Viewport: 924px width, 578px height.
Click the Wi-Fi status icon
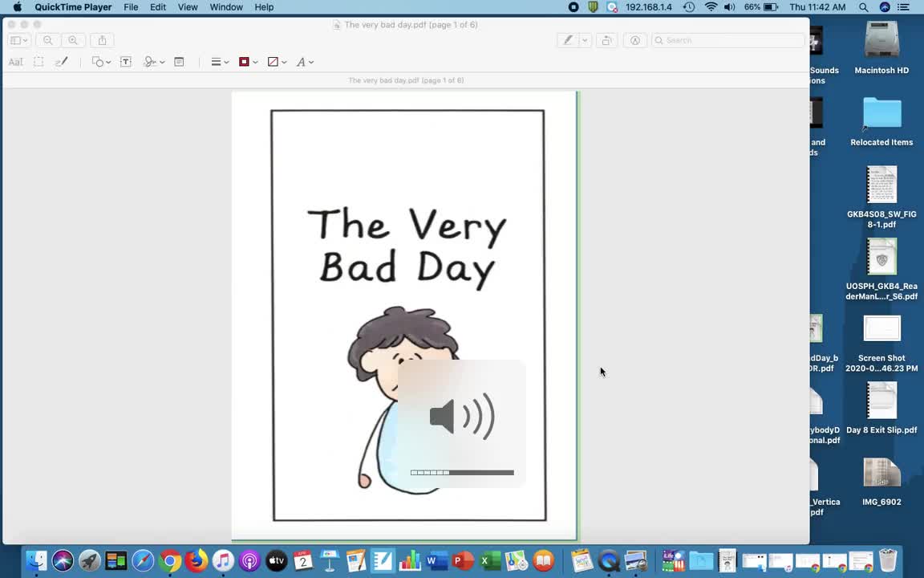click(x=711, y=7)
